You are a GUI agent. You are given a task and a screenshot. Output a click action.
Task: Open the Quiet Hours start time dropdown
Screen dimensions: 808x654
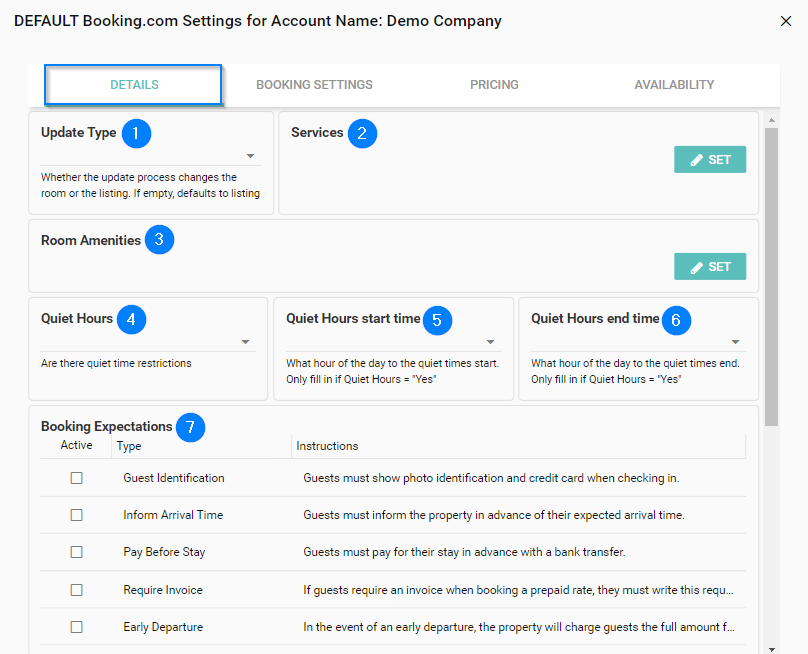pyautogui.click(x=488, y=341)
